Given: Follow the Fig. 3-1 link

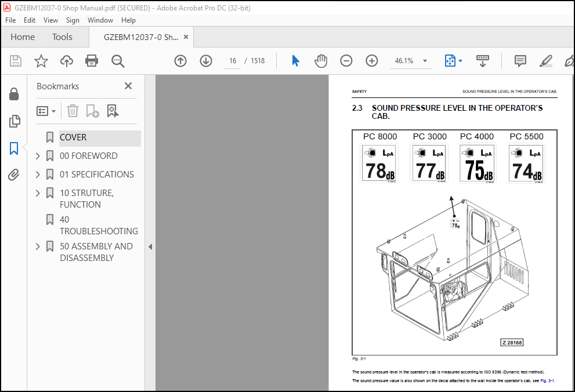Looking at the screenshot, I should pyautogui.click(x=547, y=381).
